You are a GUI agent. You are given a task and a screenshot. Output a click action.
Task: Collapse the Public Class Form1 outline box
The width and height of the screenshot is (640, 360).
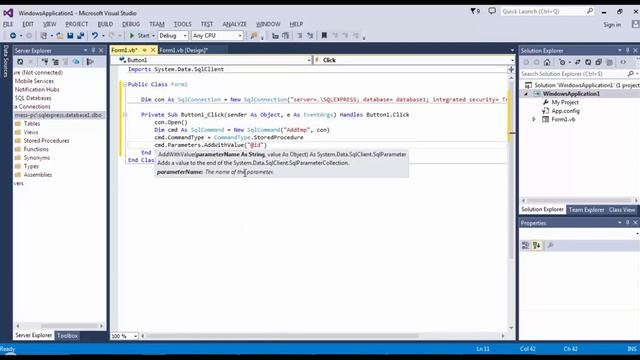coord(124,84)
